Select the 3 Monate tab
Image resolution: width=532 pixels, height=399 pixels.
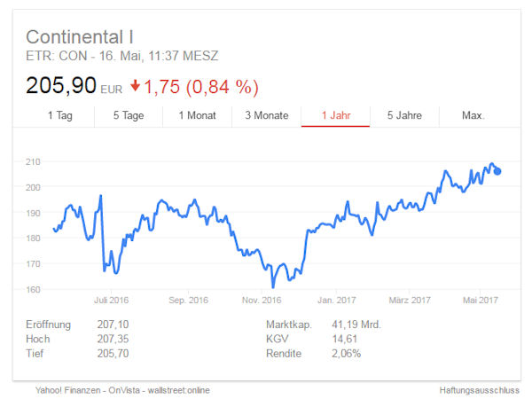(267, 115)
